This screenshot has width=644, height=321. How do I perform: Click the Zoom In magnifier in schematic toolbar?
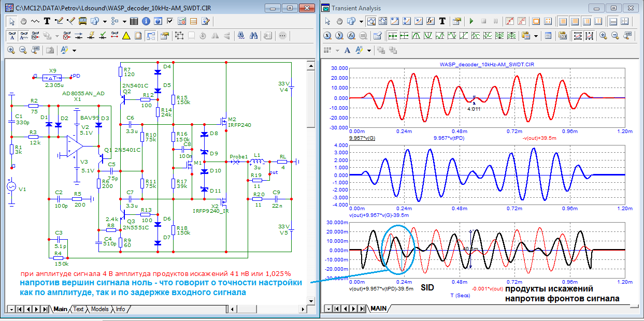coord(11,50)
